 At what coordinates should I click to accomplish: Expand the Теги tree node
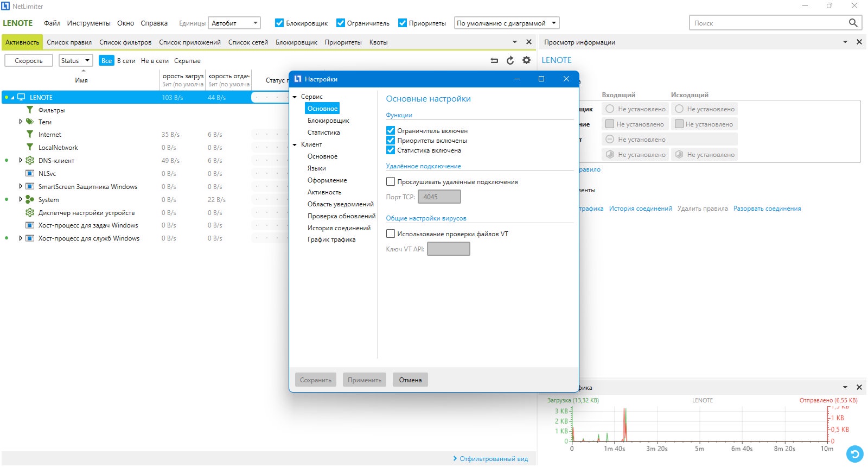coord(21,122)
